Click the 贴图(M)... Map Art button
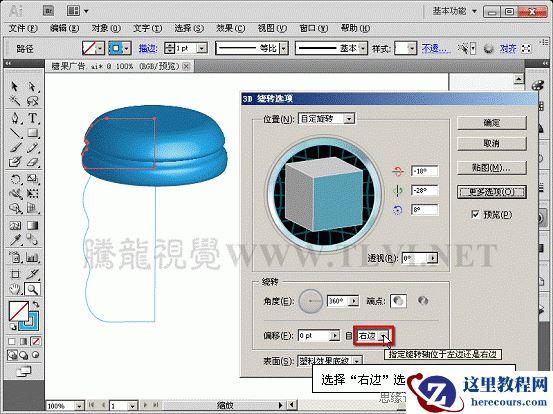 click(492, 168)
